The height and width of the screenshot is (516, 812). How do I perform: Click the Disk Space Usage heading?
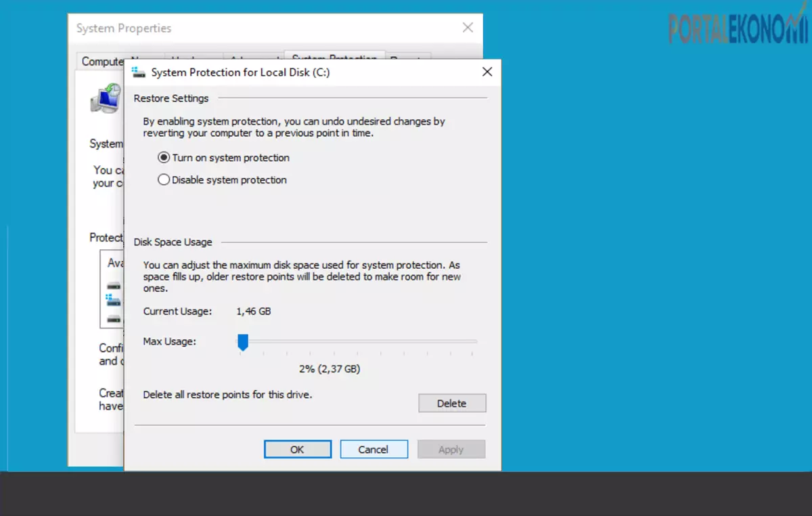173,242
